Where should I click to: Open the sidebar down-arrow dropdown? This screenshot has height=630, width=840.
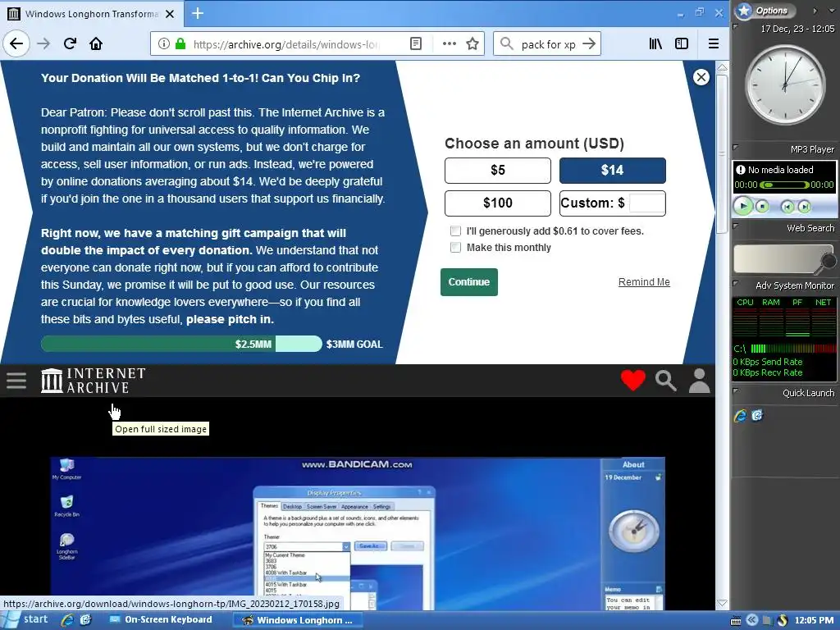832,10
